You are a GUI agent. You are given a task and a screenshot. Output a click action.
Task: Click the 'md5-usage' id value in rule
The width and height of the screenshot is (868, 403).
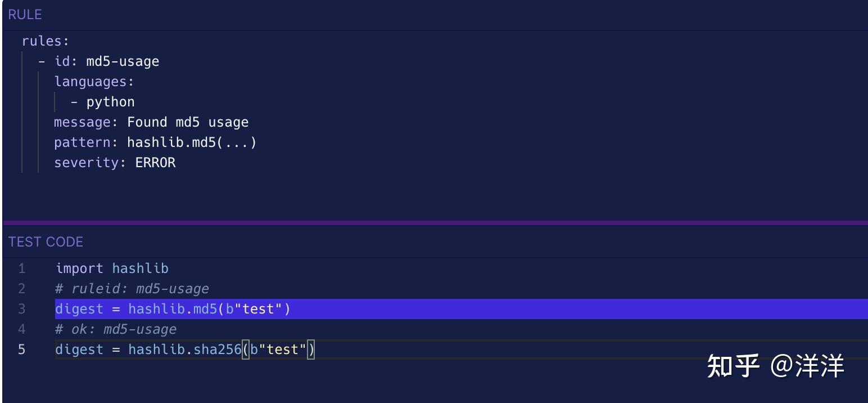click(x=123, y=61)
